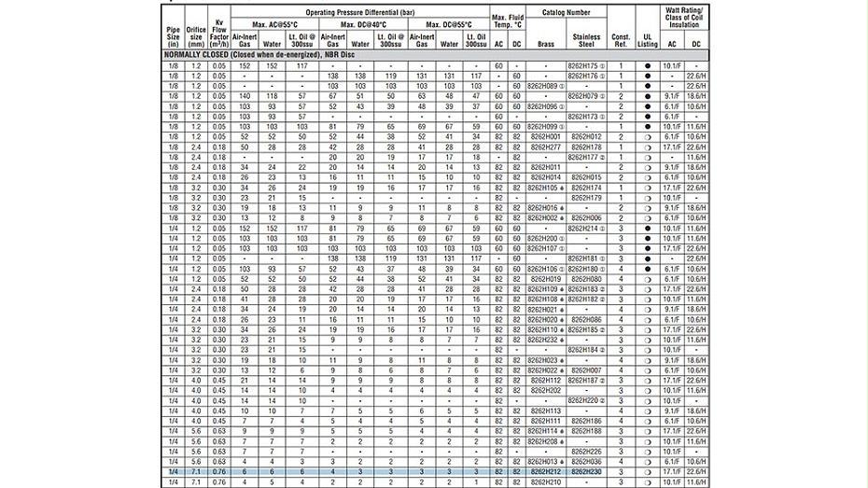Click the Kv Flow Factor column header
Image resolution: width=868 pixels, height=488 pixels.
(218, 33)
